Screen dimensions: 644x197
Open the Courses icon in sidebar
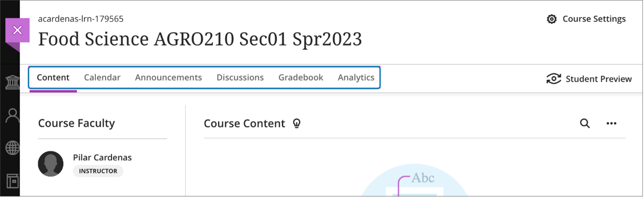(x=13, y=181)
